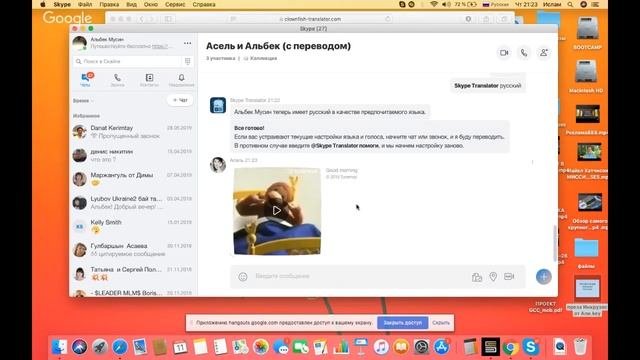Open the Сервис menu
Screen dimensions: 640x360
pyautogui.click(x=175, y=4)
